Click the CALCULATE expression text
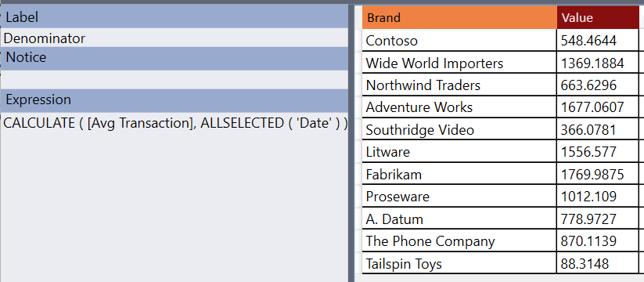Viewport: 644px width, 282px height. (175, 123)
